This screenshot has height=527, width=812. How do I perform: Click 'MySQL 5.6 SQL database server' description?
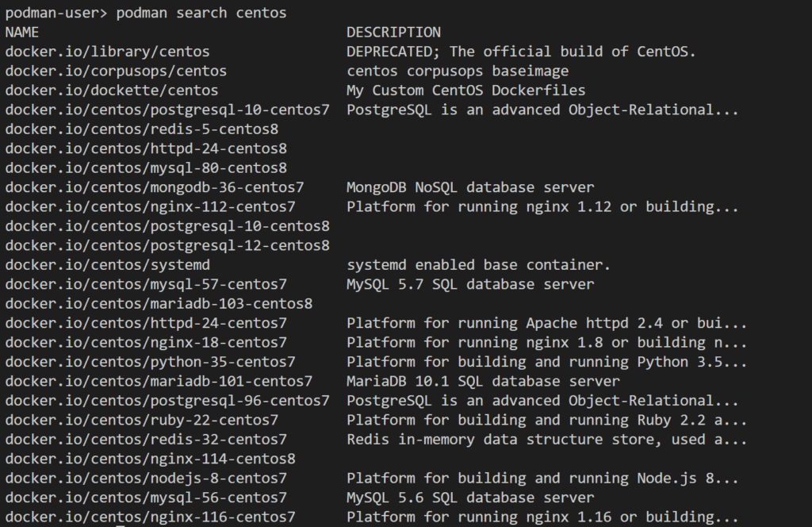(x=470, y=498)
